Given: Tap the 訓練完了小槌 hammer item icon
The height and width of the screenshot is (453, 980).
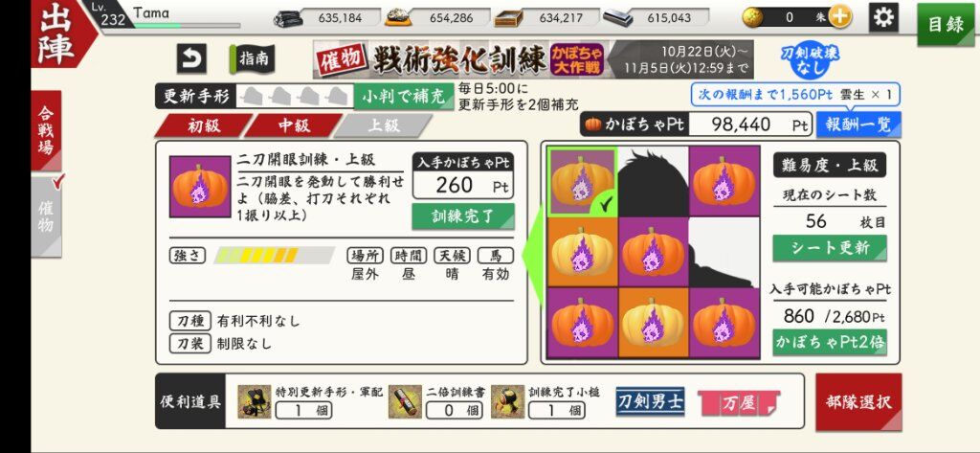Looking at the screenshot, I should (x=507, y=401).
